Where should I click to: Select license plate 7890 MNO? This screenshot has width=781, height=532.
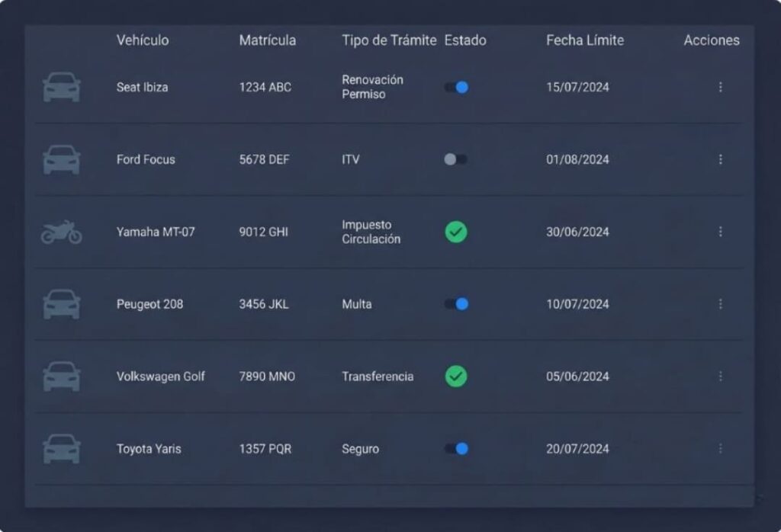pos(267,377)
